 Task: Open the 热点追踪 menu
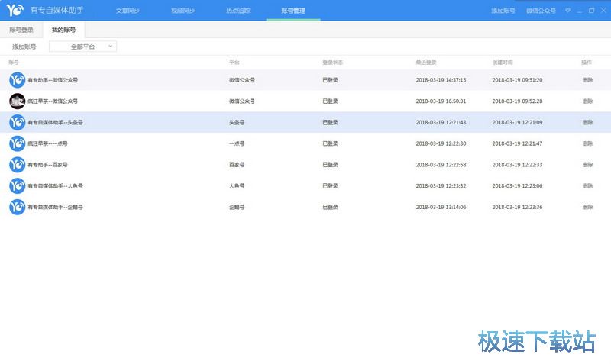click(x=238, y=11)
